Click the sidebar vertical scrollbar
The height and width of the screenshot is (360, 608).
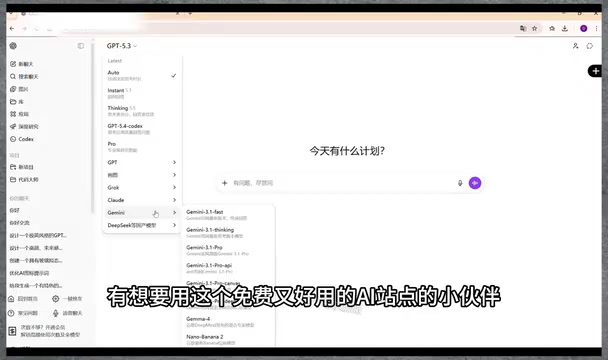93,128
